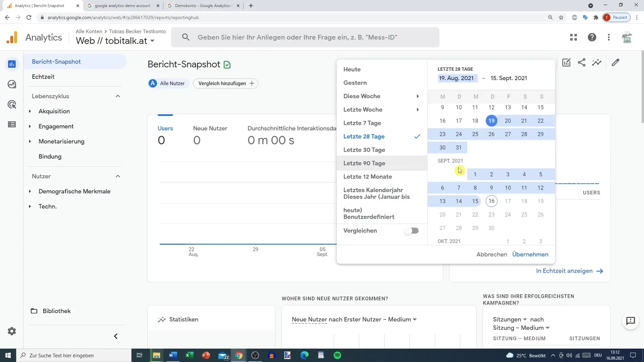Switch to google analytics demo account tab
This screenshot has width=644, height=362.
123,6
